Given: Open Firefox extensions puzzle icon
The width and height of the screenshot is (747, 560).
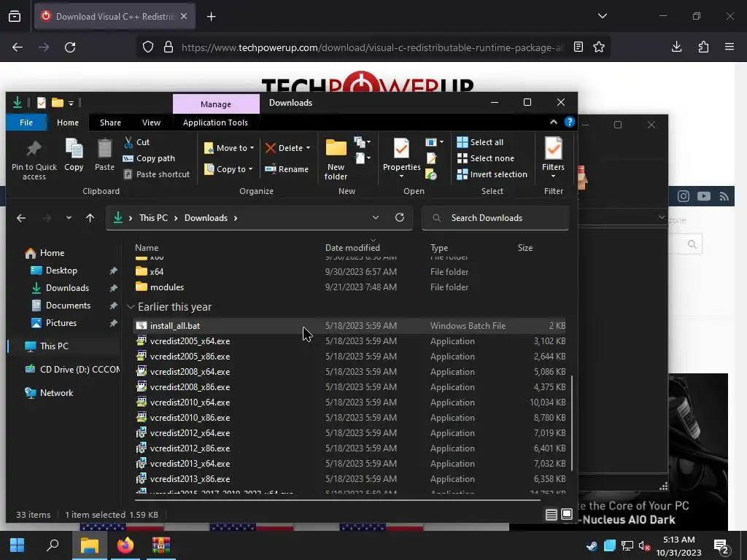Looking at the screenshot, I should [x=703, y=47].
